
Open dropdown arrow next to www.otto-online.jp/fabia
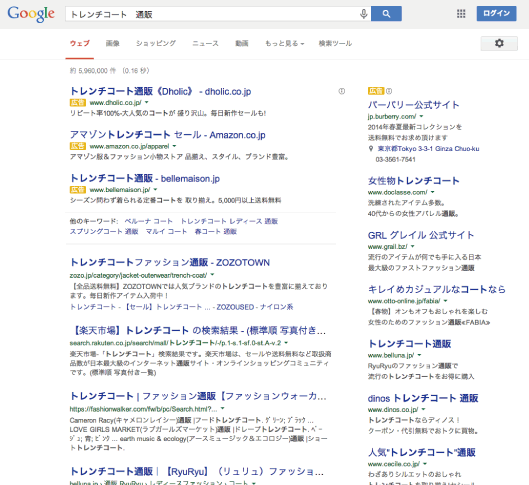(x=445, y=301)
